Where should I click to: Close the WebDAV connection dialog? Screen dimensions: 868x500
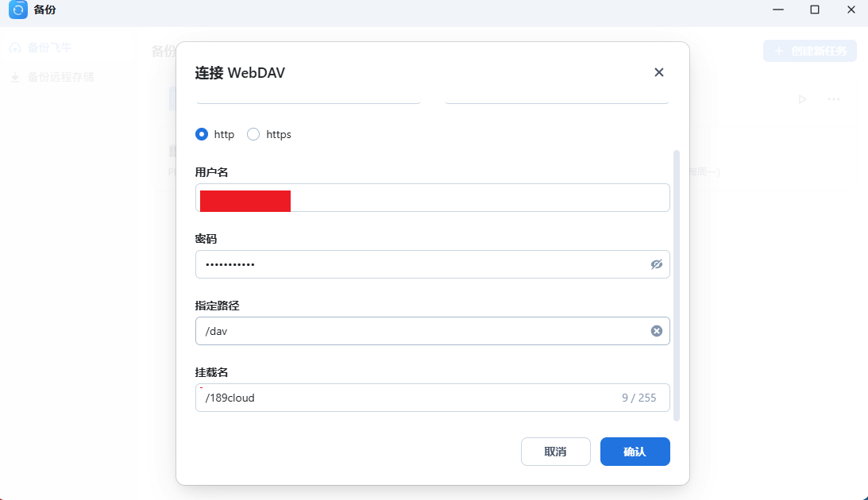[x=658, y=72]
